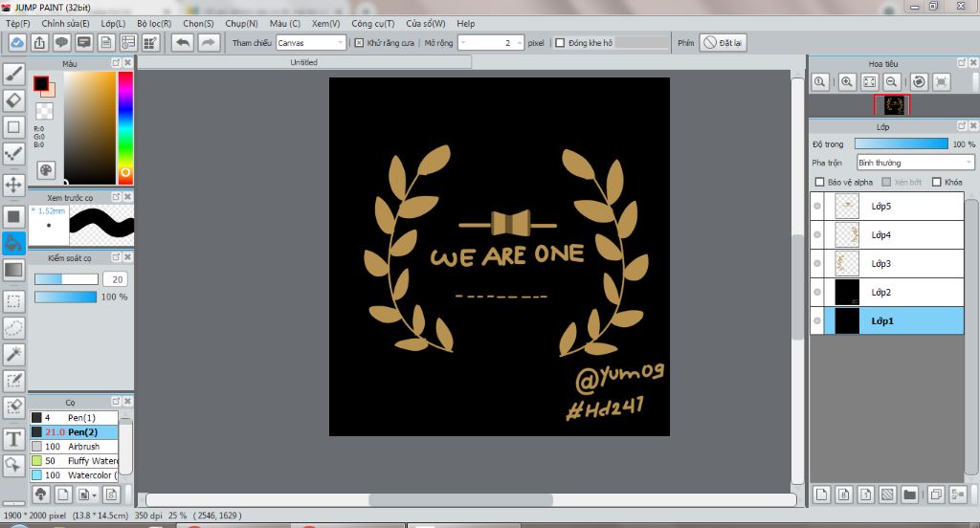The height and width of the screenshot is (528, 980).
Task: Open the Tham chiếu Canvas dropdown
Action: pos(311,42)
